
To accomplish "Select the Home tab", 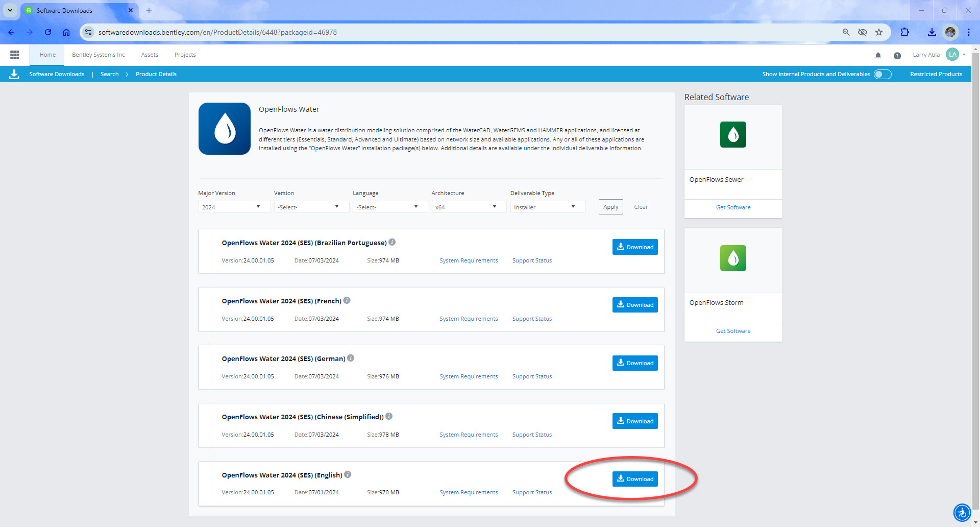I will coord(47,55).
